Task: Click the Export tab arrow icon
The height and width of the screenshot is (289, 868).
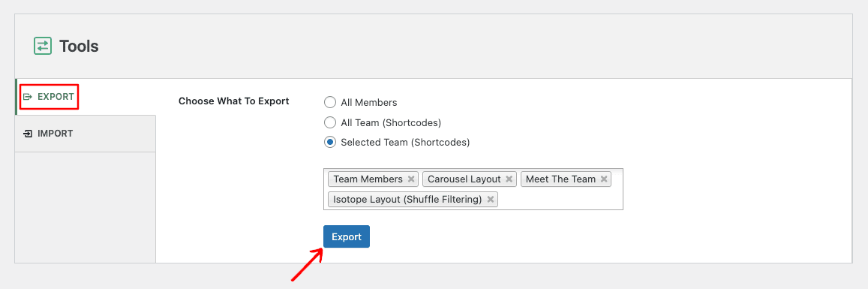Action: pyautogui.click(x=28, y=97)
